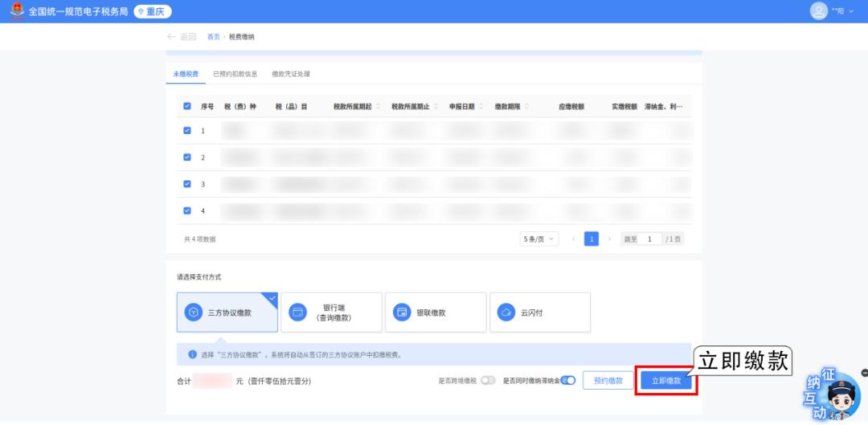Uncheck the checkbox for row 2
The width and height of the screenshot is (868, 425).
tap(187, 157)
